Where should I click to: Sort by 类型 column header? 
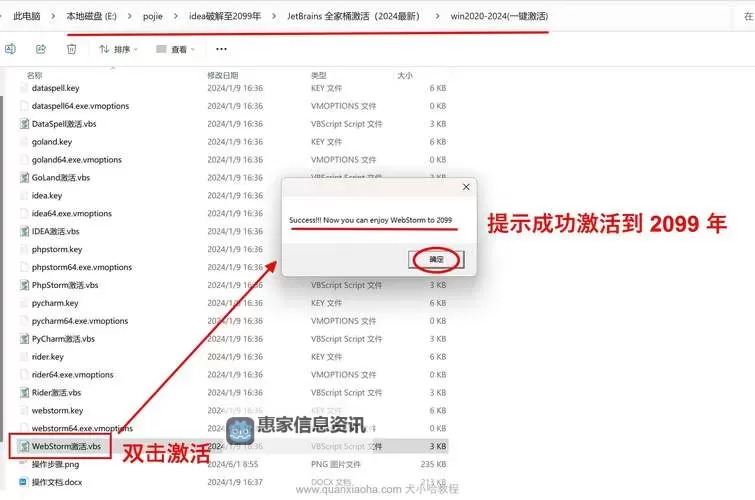(319, 75)
